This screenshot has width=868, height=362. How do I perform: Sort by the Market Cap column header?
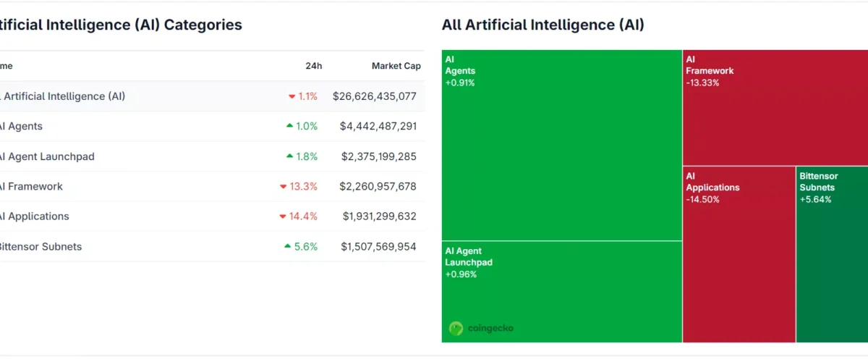(x=396, y=66)
